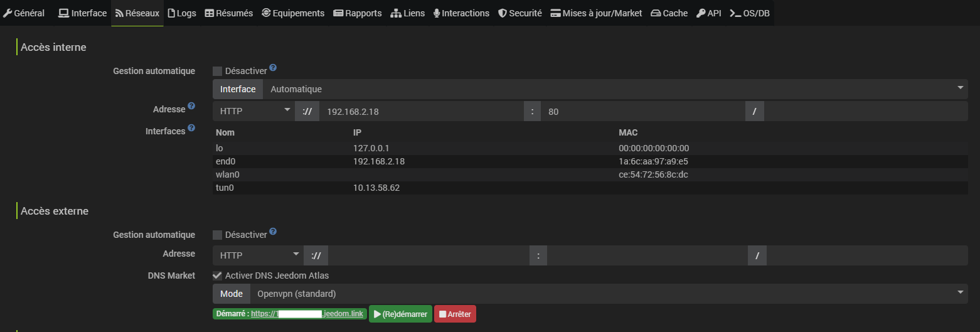Click help icon by external Désactiver checkbox
The height and width of the screenshot is (332, 980).
coord(273,232)
